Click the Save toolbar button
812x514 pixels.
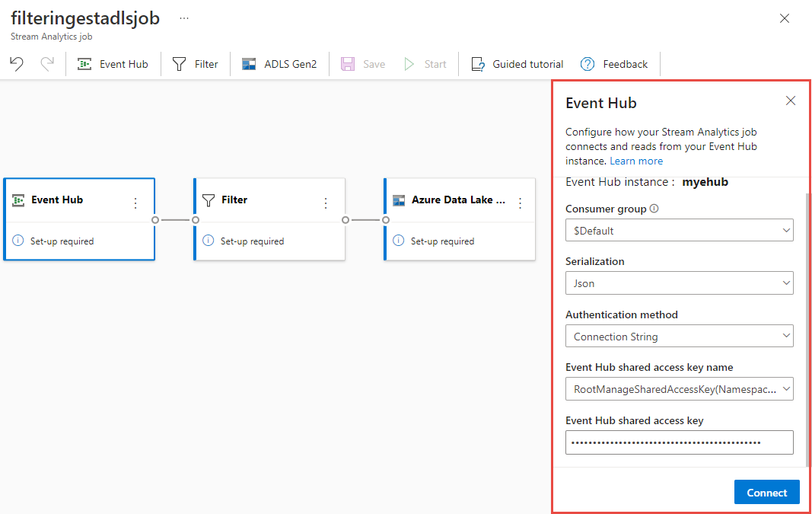(363, 64)
